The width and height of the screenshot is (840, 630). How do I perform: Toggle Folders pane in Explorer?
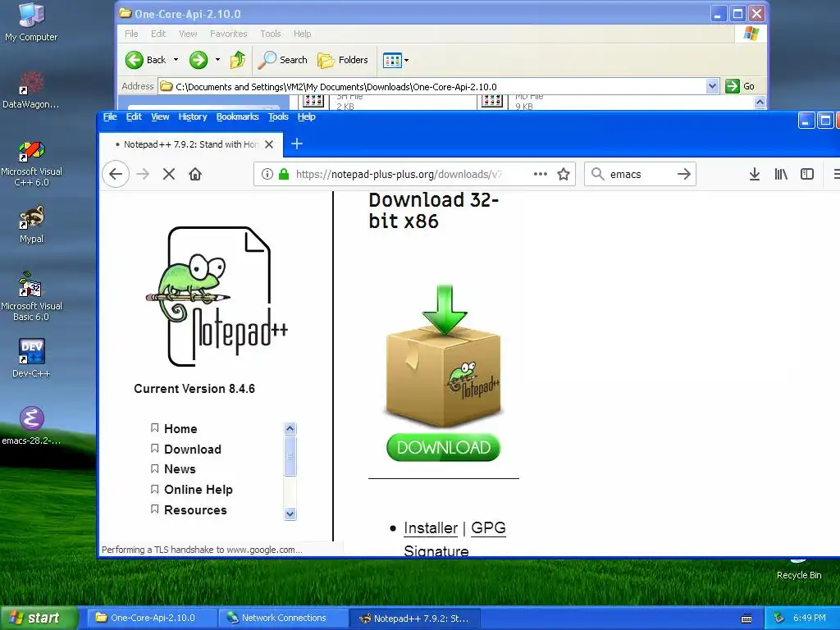(x=343, y=60)
